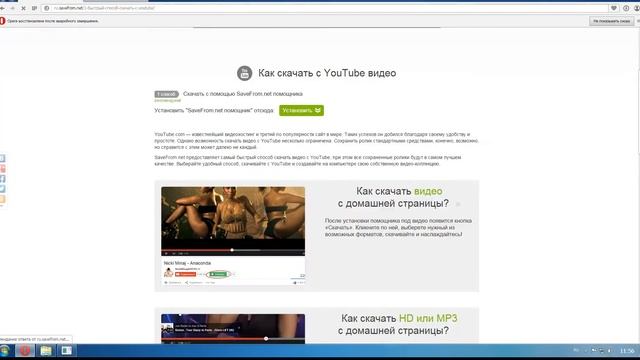Stop page loading with the X button

pyautogui.click(x=23, y=8)
